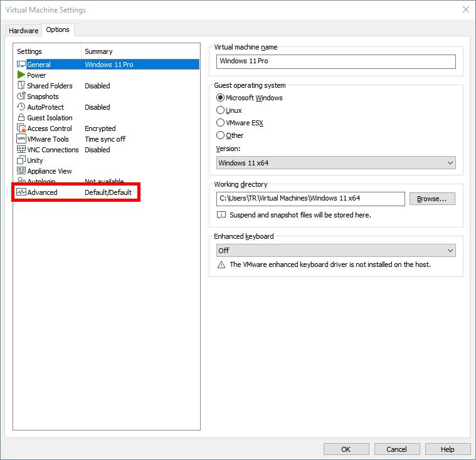Select Other guest operating system
This screenshot has height=460, width=476.
[230, 135]
